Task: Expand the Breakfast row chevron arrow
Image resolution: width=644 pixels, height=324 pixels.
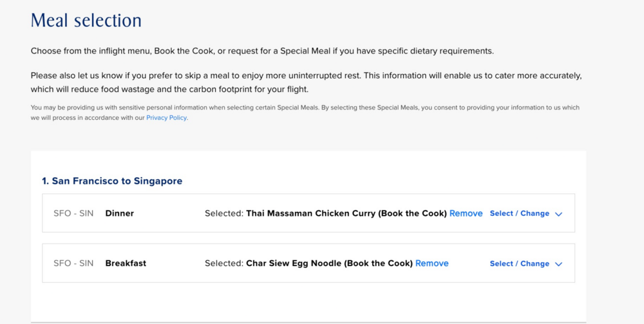Action: pos(558,264)
